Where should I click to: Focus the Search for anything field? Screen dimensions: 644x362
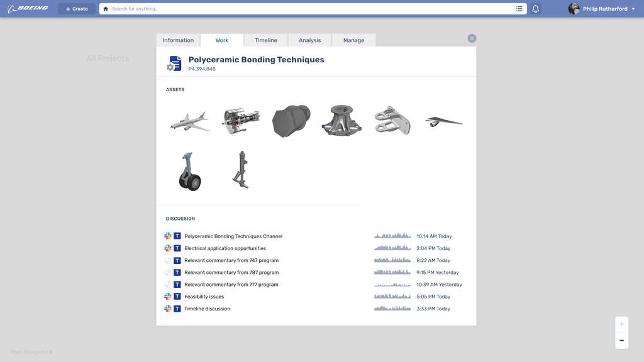tap(312, 9)
